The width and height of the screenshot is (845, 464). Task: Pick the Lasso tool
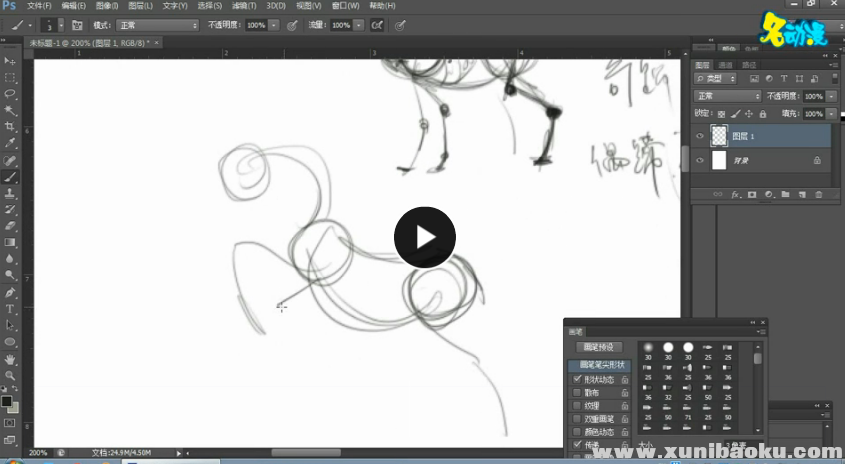click(10, 94)
